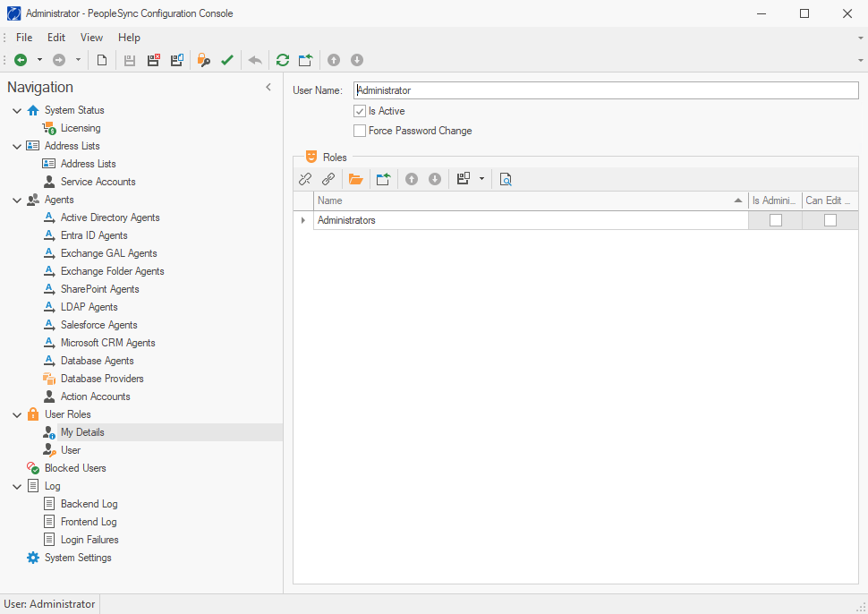Open role with the orange folder icon
The width and height of the screenshot is (868, 614).
pyautogui.click(x=356, y=179)
